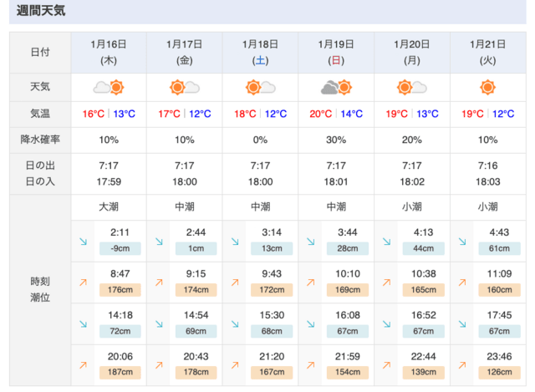Click the 30% precipitation cell

point(336,140)
